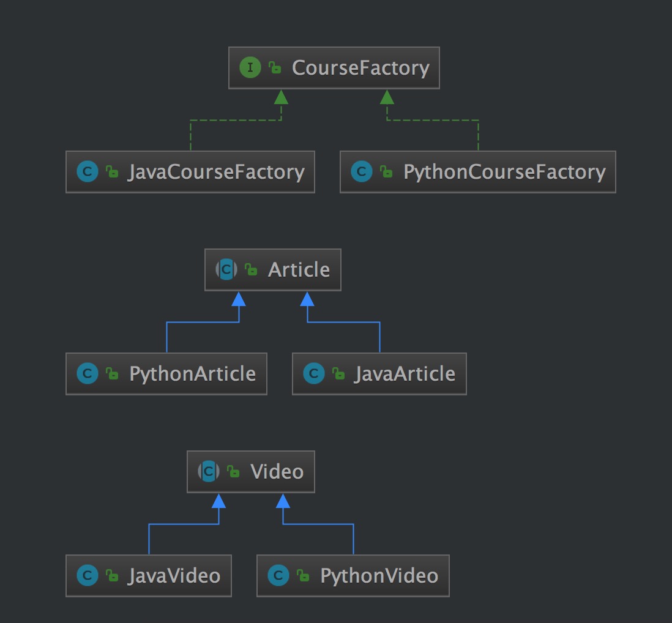Select the JavaVideo node label
This screenshot has height=623, width=672.
pyautogui.click(x=174, y=576)
